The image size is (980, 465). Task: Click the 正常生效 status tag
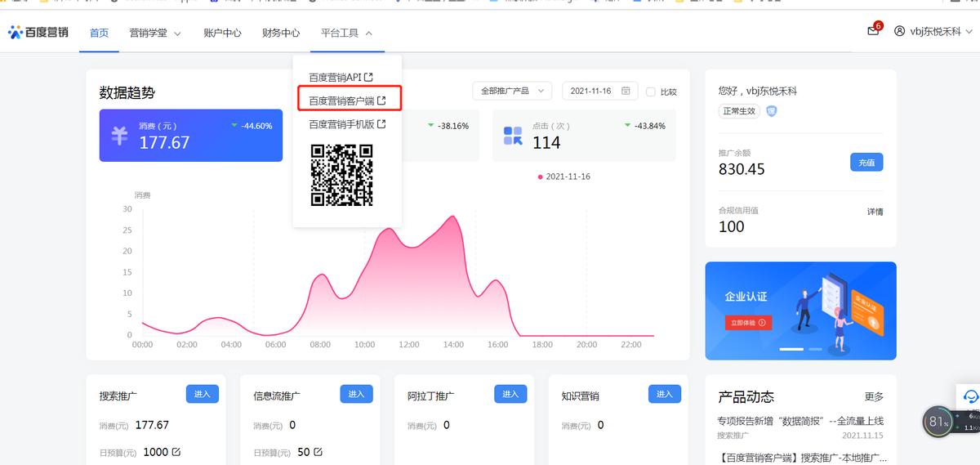(x=739, y=111)
